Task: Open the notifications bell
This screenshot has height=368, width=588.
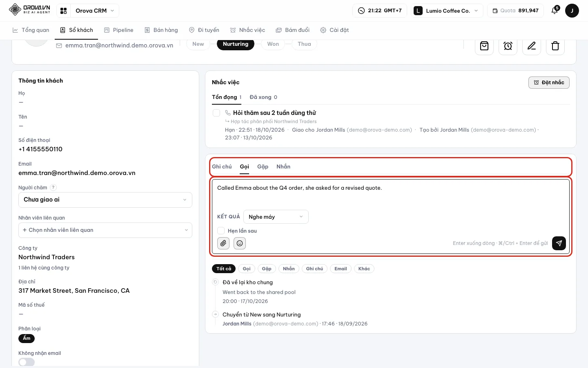Action: [x=555, y=11]
